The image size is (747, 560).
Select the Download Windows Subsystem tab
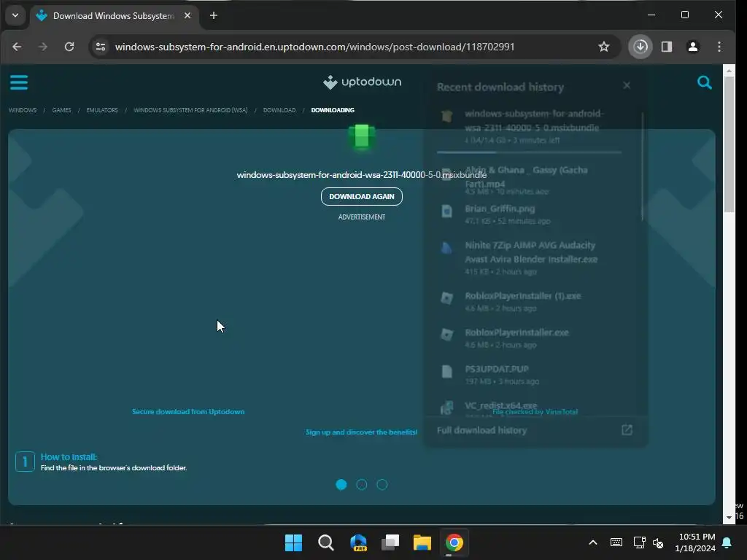coord(115,16)
